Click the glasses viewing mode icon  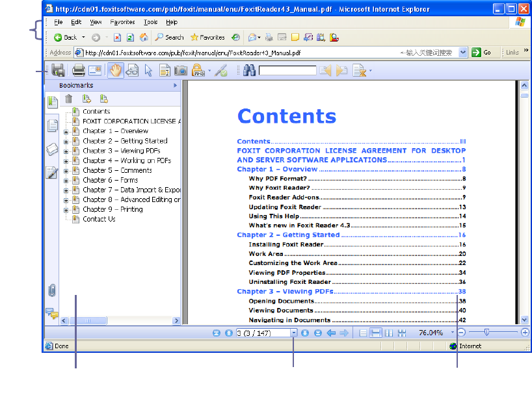click(x=132, y=70)
